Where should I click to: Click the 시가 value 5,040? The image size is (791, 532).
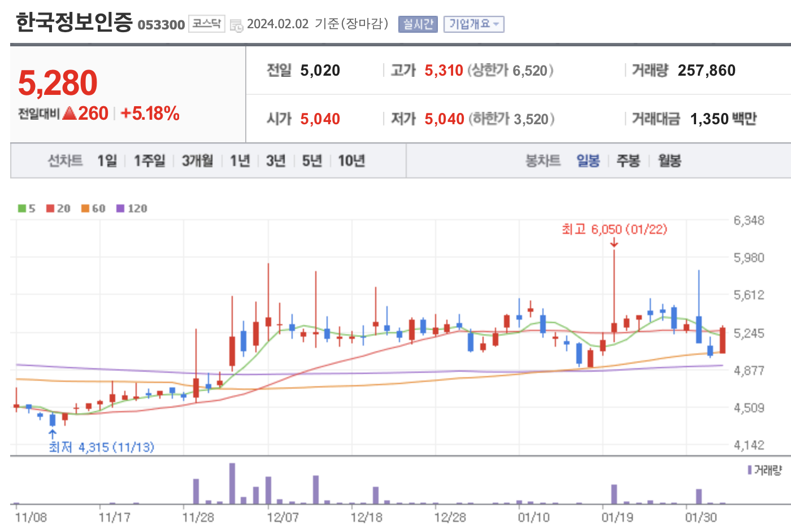[x=320, y=119]
